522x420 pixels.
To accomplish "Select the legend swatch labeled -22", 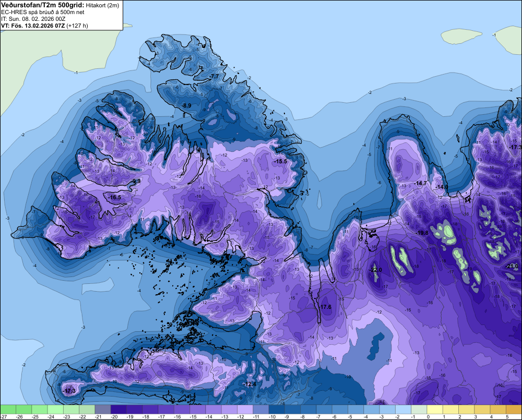I will click(x=87, y=409).
